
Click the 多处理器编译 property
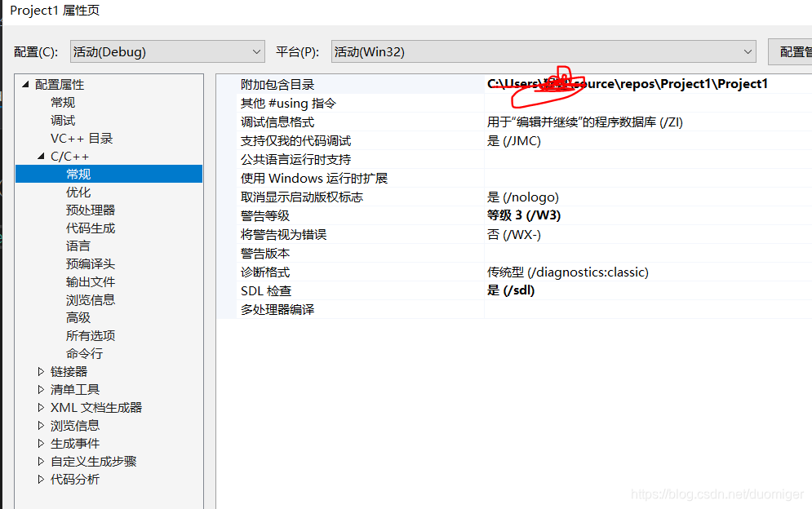tap(277, 309)
